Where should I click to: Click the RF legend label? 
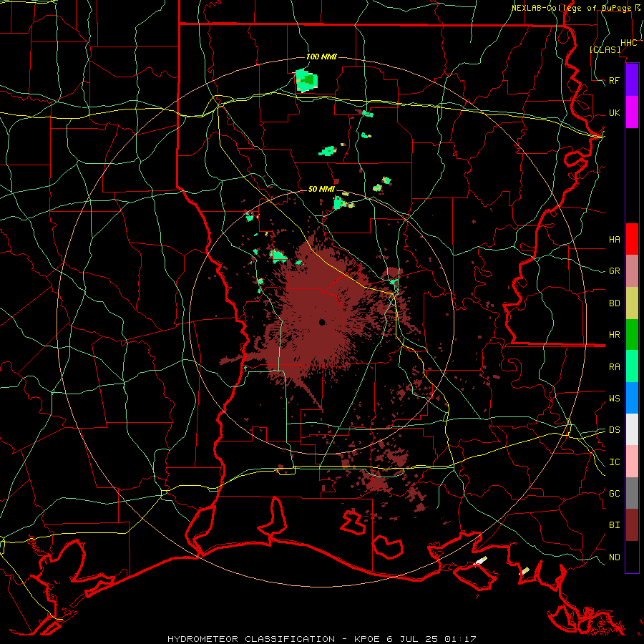[x=614, y=80]
